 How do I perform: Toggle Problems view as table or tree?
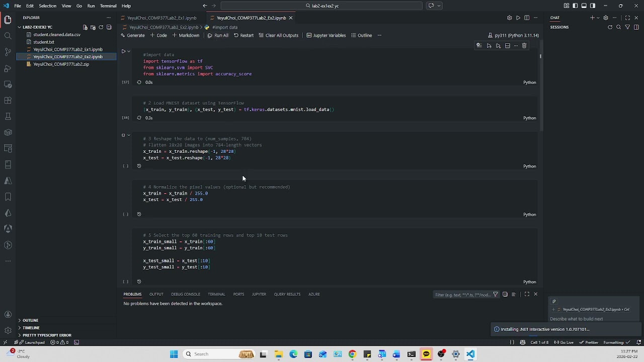click(513, 295)
